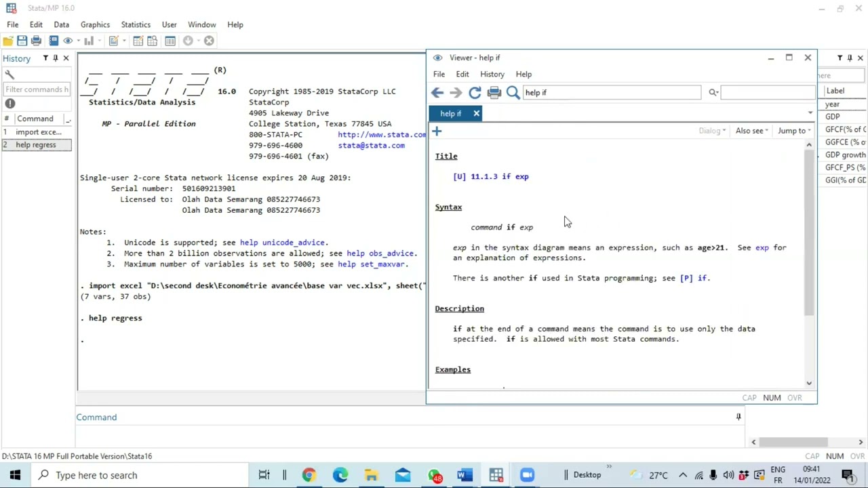Open Google Chrome from the taskbar

click(x=309, y=475)
